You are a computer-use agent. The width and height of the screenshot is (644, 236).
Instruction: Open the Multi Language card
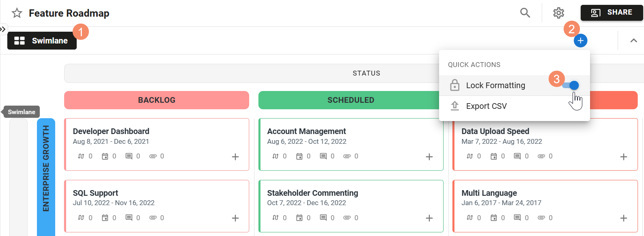(x=489, y=193)
